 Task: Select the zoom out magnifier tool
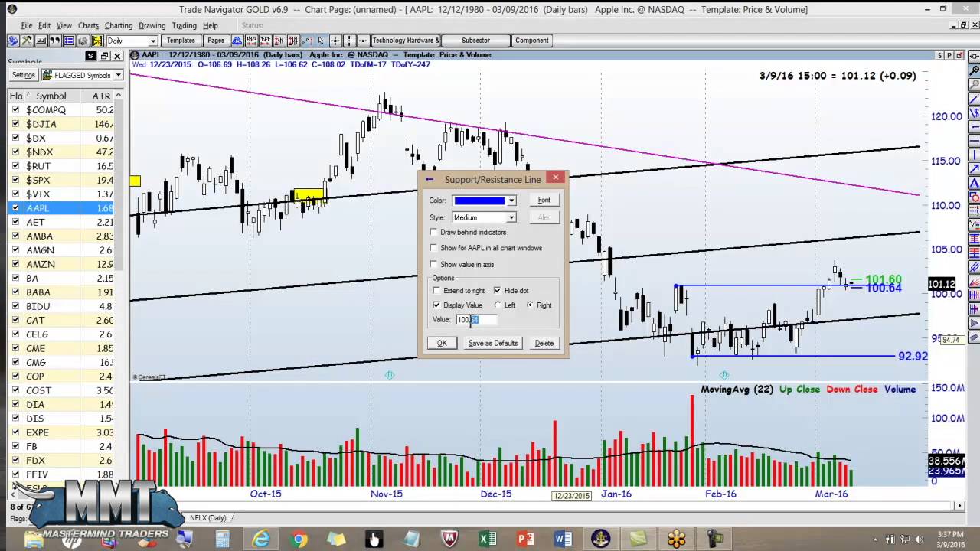click(x=974, y=85)
